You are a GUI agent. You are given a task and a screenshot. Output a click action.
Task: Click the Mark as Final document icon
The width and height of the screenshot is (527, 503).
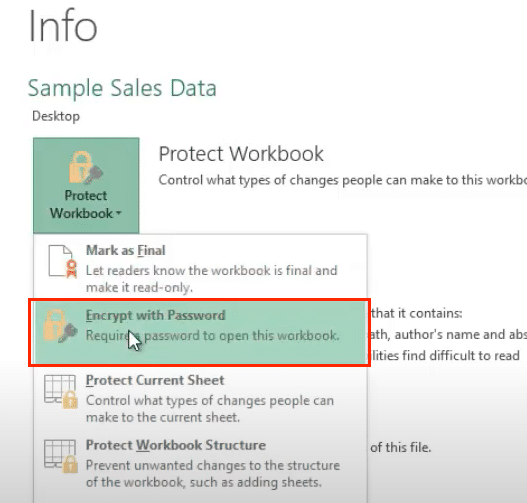point(63,261)
